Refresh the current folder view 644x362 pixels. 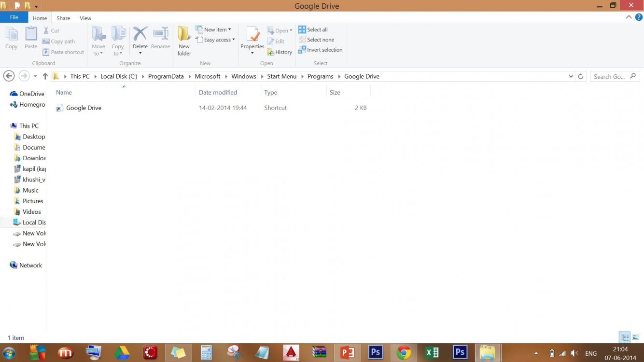[581, 76]
